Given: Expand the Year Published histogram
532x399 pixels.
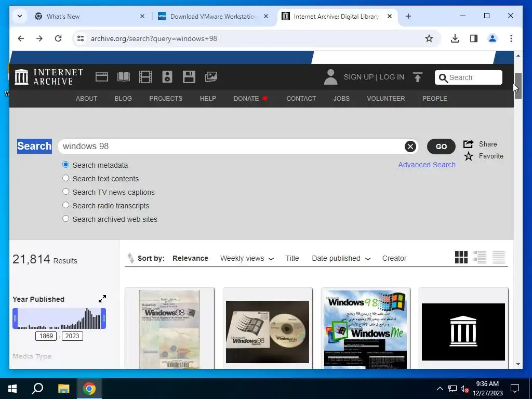Looking at the screenshot, I should [x=102, y=299].
